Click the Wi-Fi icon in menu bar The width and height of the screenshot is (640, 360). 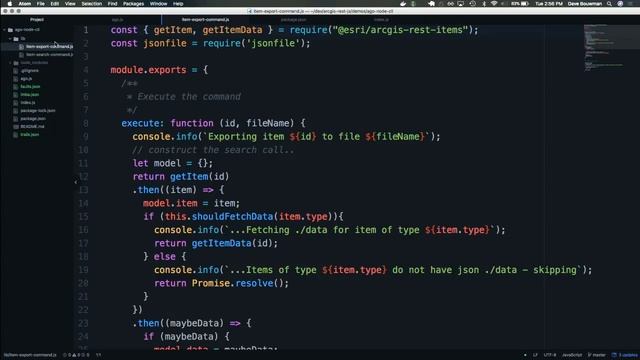[494, 4]
